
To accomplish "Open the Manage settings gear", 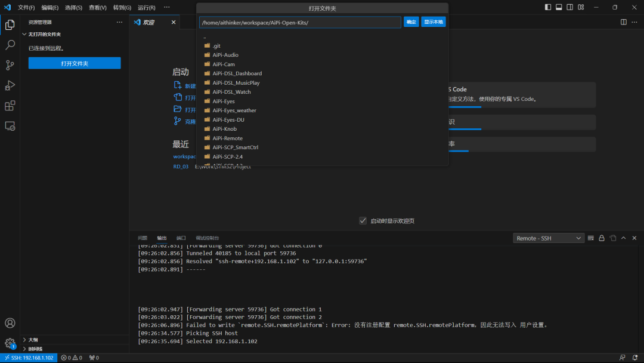I will pyautogui.click(x=10, y=343).
